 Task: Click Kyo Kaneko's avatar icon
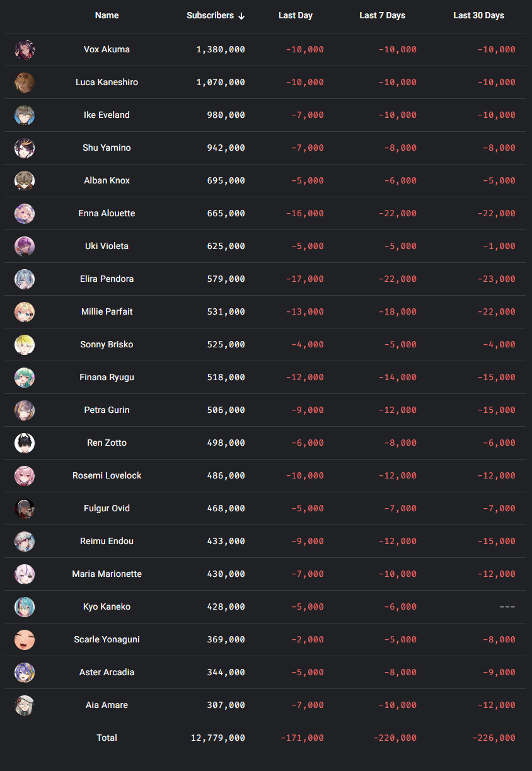[25, 607]
